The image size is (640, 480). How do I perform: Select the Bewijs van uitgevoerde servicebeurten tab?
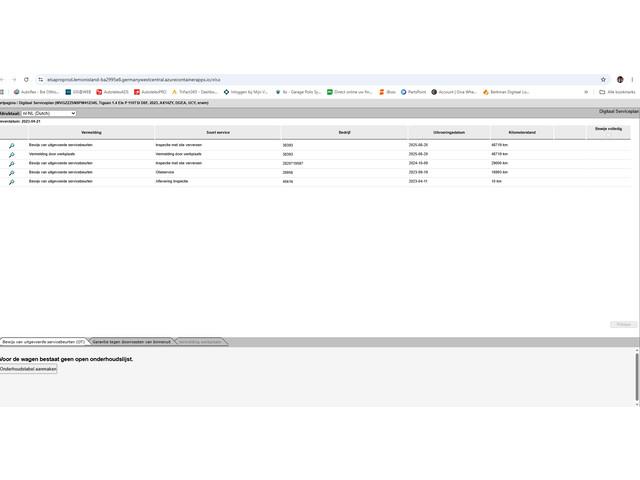point(44,342)
